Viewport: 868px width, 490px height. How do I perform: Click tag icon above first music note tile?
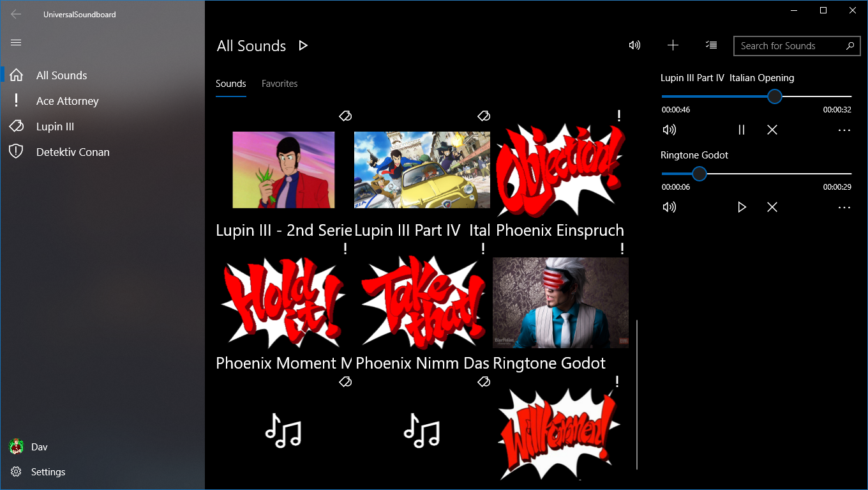(345, 381)
